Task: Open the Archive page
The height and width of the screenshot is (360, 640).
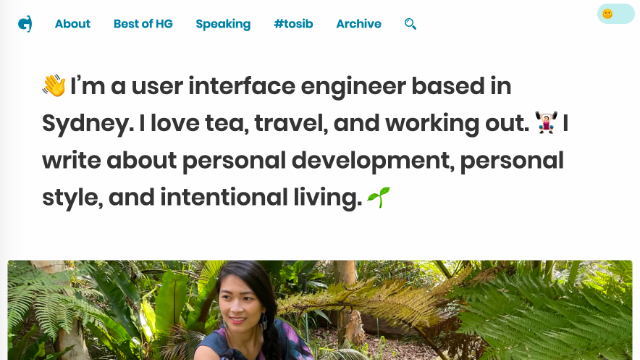Action: [359, 24]
